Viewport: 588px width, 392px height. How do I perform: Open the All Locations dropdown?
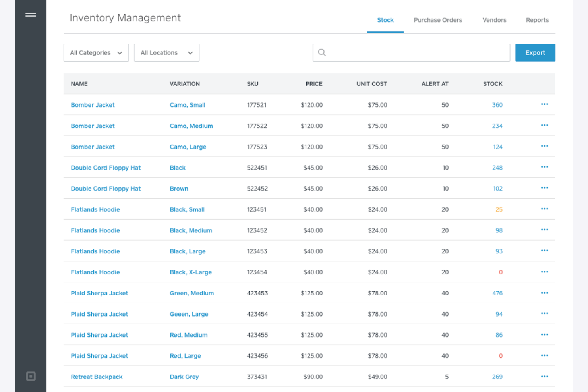[166, 52]
